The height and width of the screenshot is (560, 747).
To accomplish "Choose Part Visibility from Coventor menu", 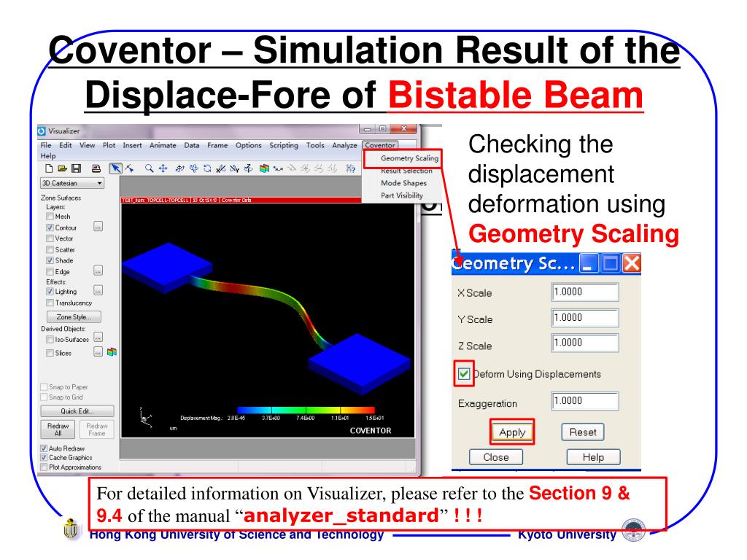I will point(402,195).
